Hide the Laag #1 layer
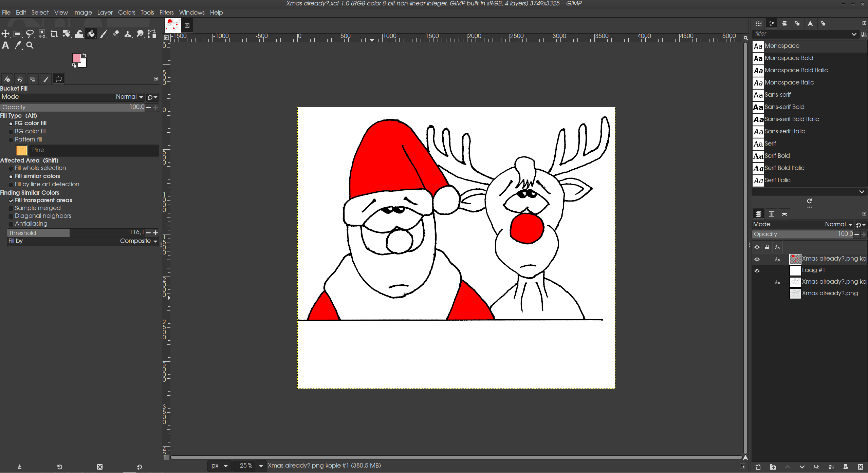Viewport: 868px width, 473px height. click(757, 271)
